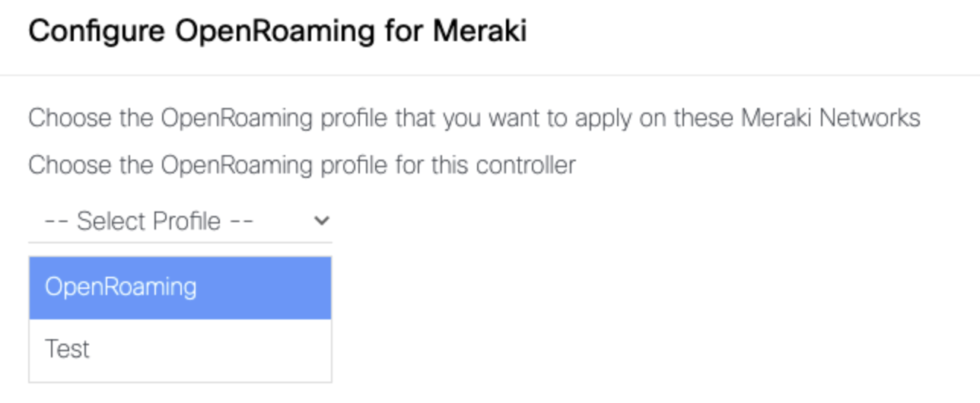
Task: Click the word controller in the second line
Action: [x=526, y=165]
